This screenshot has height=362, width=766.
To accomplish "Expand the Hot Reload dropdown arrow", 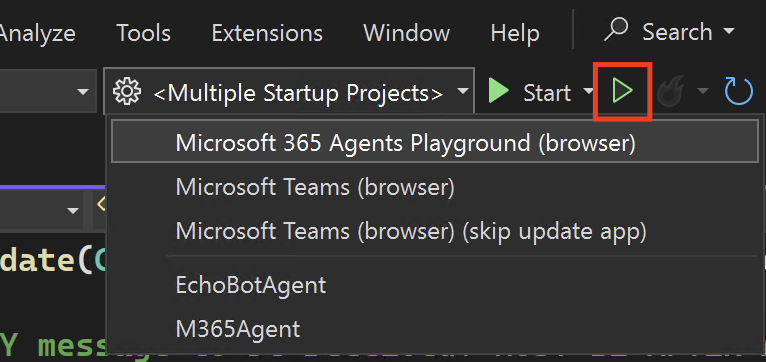I will [x=702, y=91].
